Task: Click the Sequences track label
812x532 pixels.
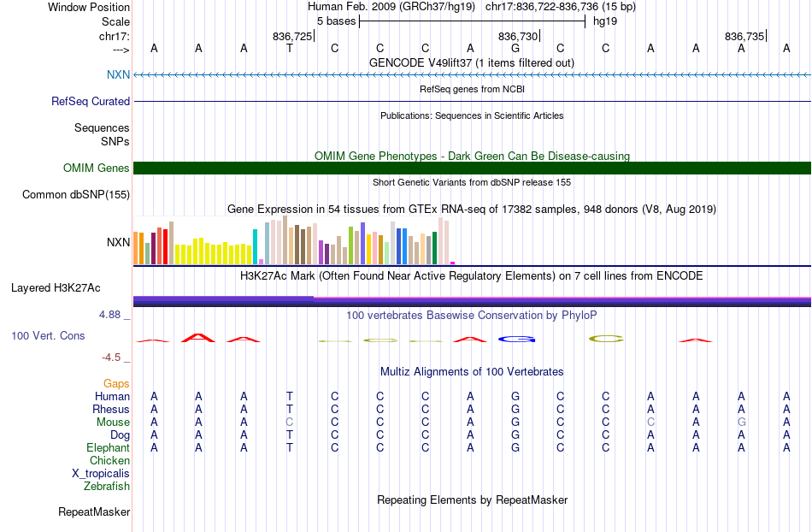Action: 102,128
